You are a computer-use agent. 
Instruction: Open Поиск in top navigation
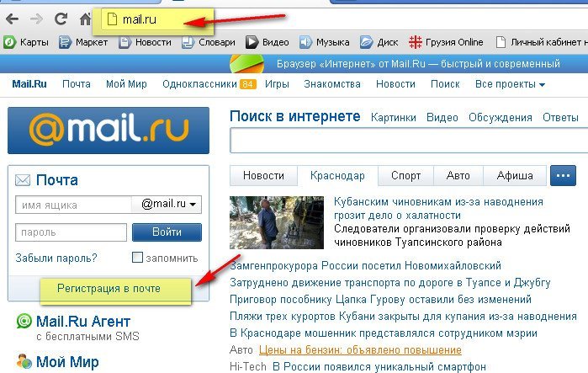click(x=445, y=84)
